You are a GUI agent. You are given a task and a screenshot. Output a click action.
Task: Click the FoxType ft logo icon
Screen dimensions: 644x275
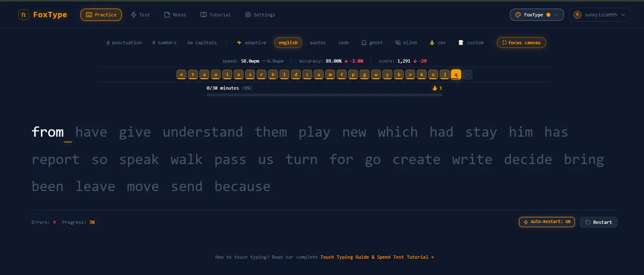(24, 15)
